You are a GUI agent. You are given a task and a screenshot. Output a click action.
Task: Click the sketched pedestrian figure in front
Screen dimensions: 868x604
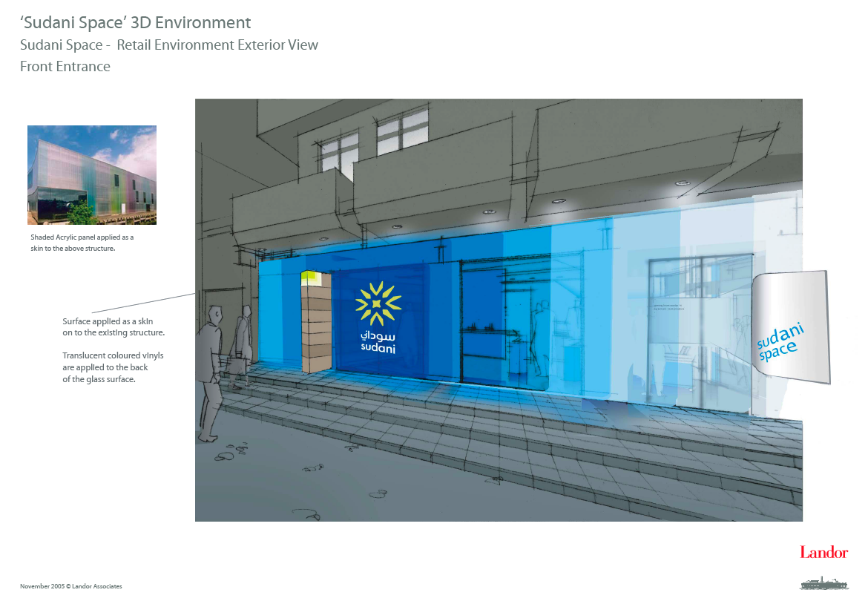click(211, 374)
